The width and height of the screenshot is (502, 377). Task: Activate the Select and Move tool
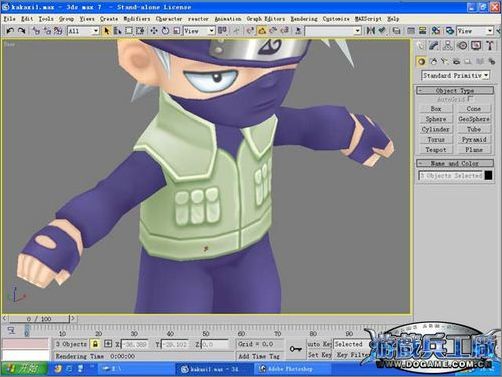point(154,31)
